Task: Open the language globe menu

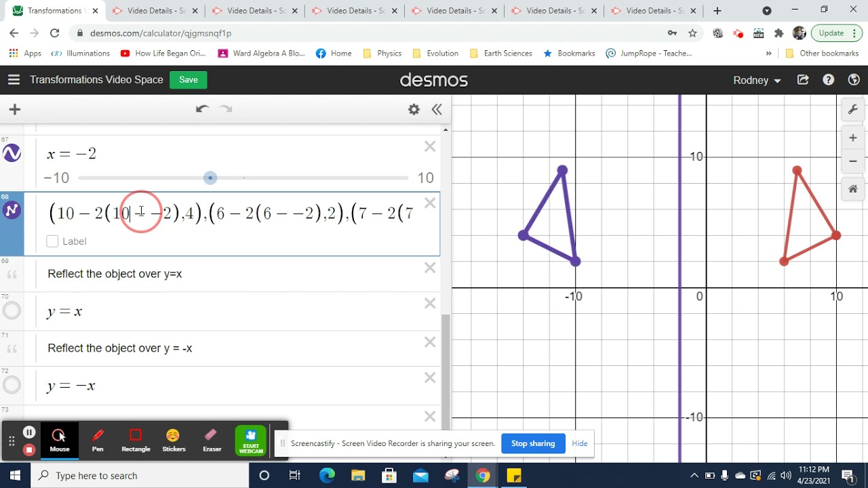Action: pos(854,80)
